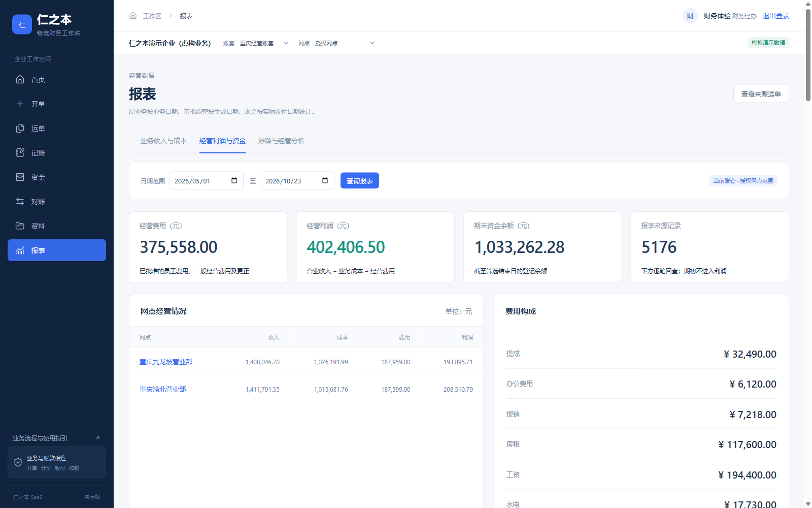Click the 模拟演示数据 badge

coord(768,43)
